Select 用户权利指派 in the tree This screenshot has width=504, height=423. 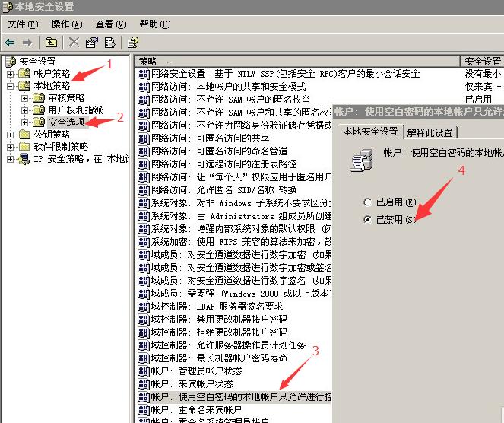tap(75, 110)
